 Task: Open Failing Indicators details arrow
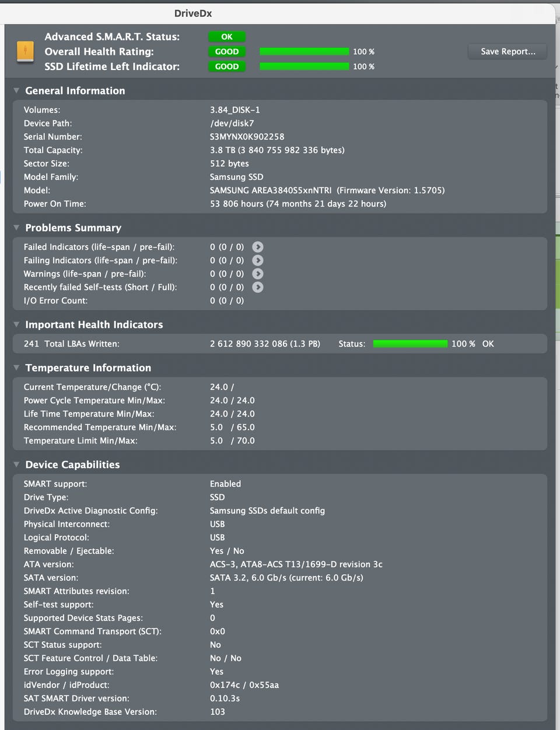258,260
